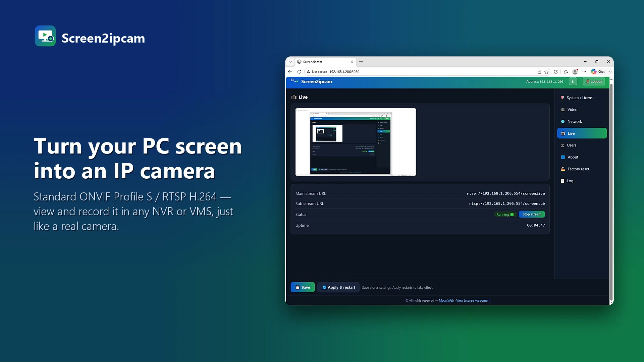644x362 pixels.
Task: Click the Stop stream button
Action: tap(532, 214)
